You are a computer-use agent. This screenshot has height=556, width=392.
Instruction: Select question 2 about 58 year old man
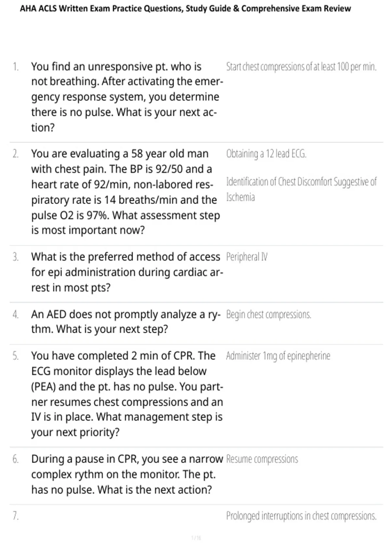(126, 192)
